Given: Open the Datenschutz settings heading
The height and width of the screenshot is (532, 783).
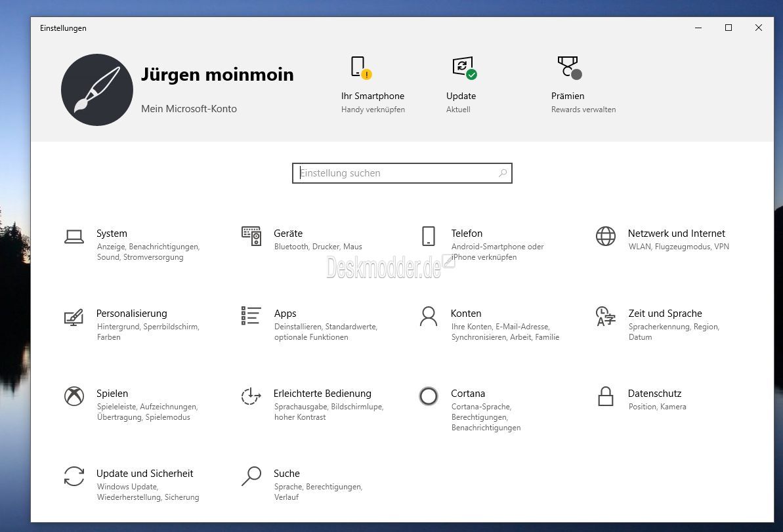Looking at the screenshot, I should click(x=654, y=394).
